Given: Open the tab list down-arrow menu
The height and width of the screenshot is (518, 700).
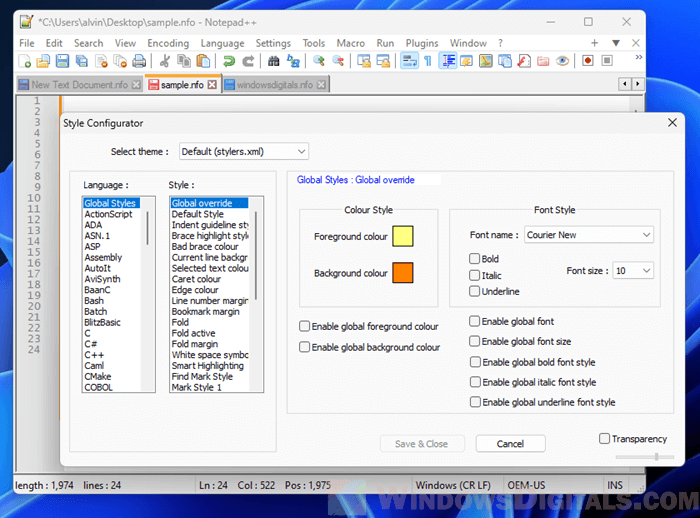Looking at the screenshot, I should coord(616,43).
